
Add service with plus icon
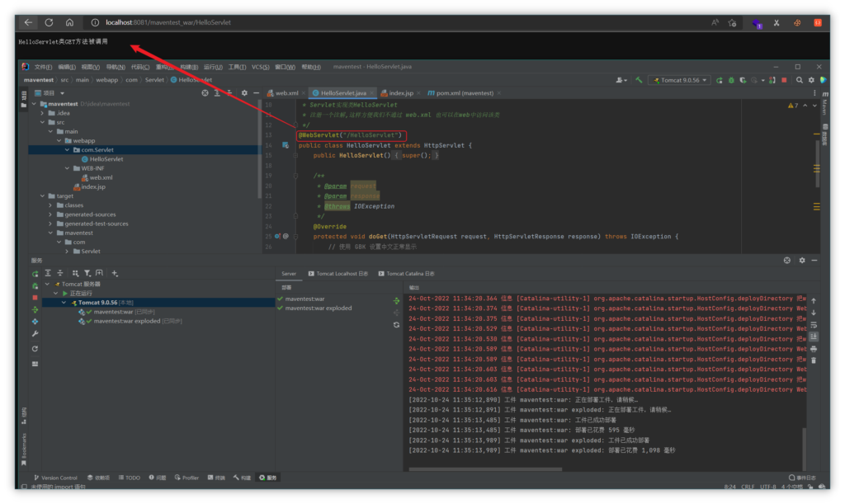pyautogui.click(x=114, y=274)
